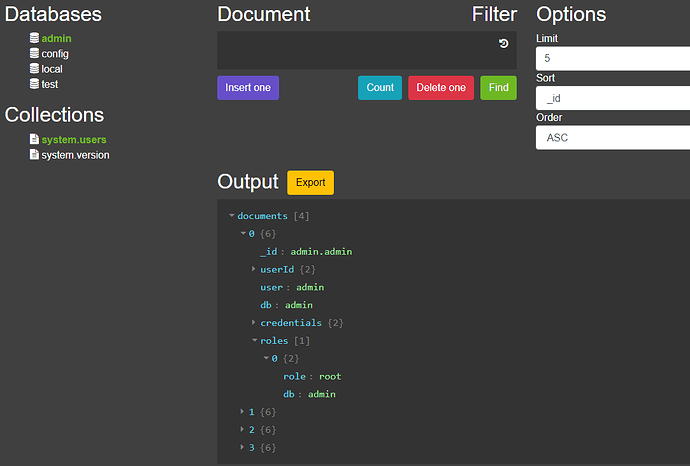Click the admin database icon
Viewport: 690px width, 466px height.
pyautogui.click(x=34, y=38)
